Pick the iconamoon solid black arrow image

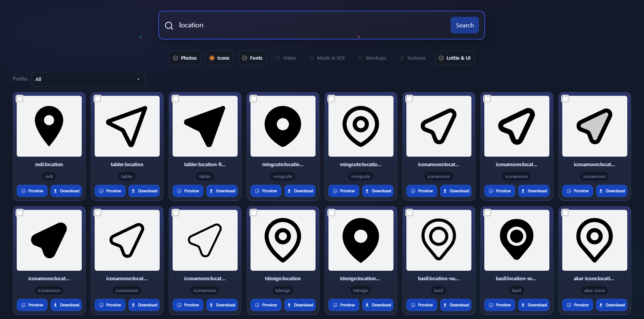click(x=49, y=240)
